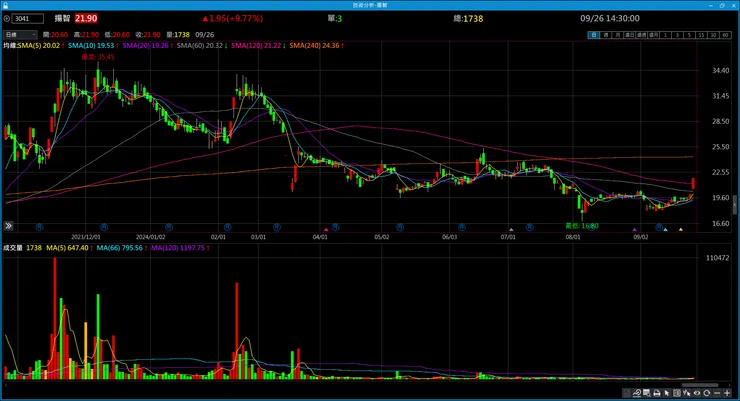Image resolution: width=740 pixels, height=401 pixels.
Task: Toggle the eye visibility icon in bottom toolbar
Action: click(697, 393)
